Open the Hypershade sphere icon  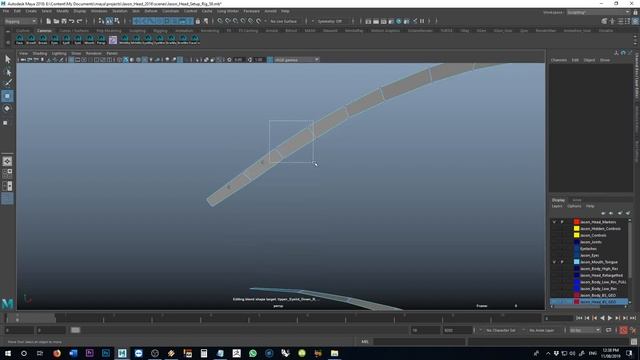pos(399,21)
